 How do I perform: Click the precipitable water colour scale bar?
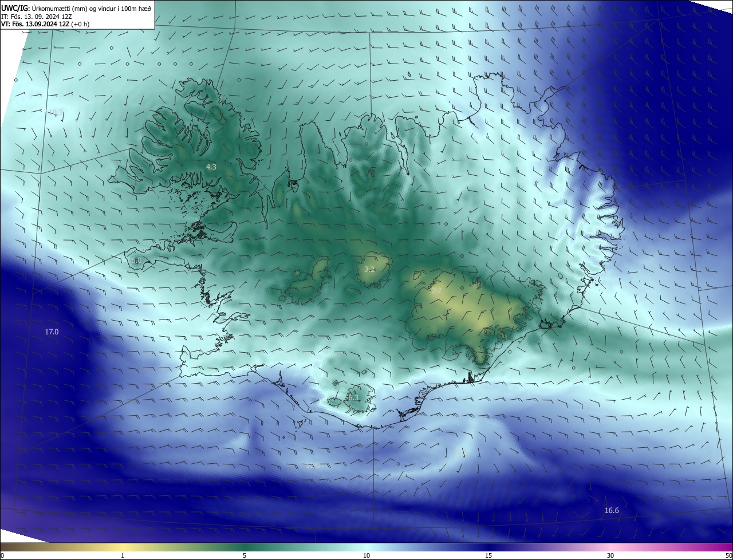pyautogui.click(x=366, y=547)
